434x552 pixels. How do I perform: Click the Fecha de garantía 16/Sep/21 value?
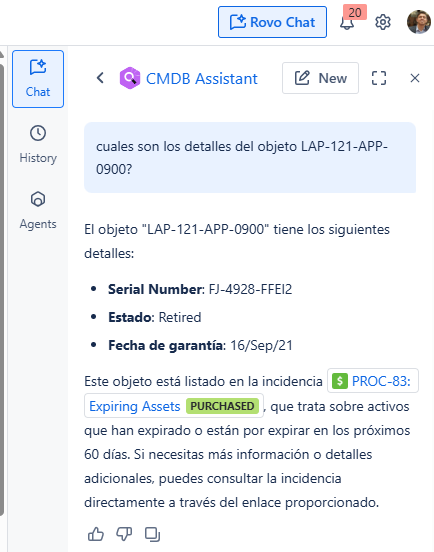[x=261, y=345]
